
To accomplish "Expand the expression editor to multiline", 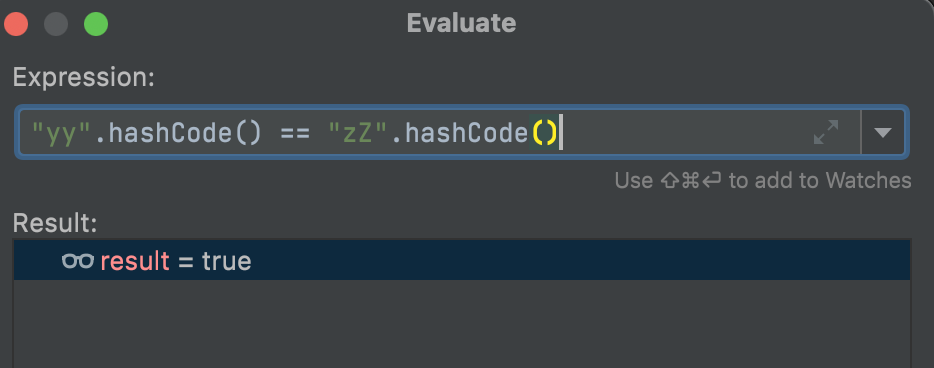I will 826,132.
